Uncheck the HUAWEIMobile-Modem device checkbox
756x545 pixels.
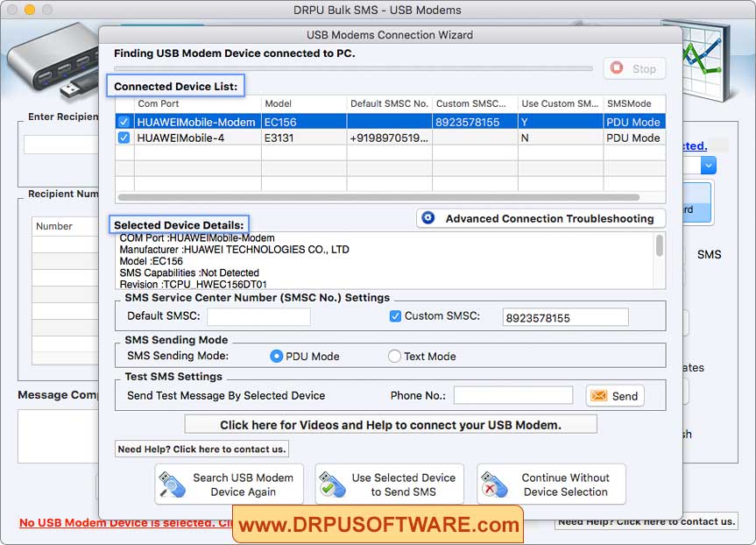pyautogui.click(x=124, y=122)
